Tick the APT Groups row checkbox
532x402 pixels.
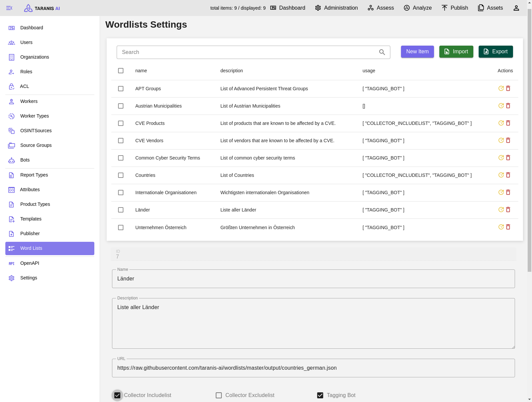pyautogui.click(x=121, y=89)
